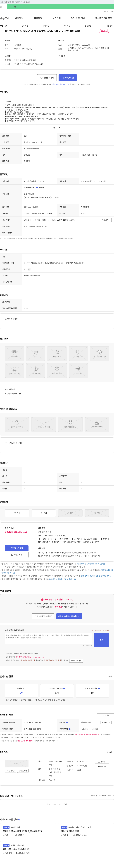The image size is (114, 868).
Task: Jump to the 기업정보 section tab
Action: click(x=109, y=26)
